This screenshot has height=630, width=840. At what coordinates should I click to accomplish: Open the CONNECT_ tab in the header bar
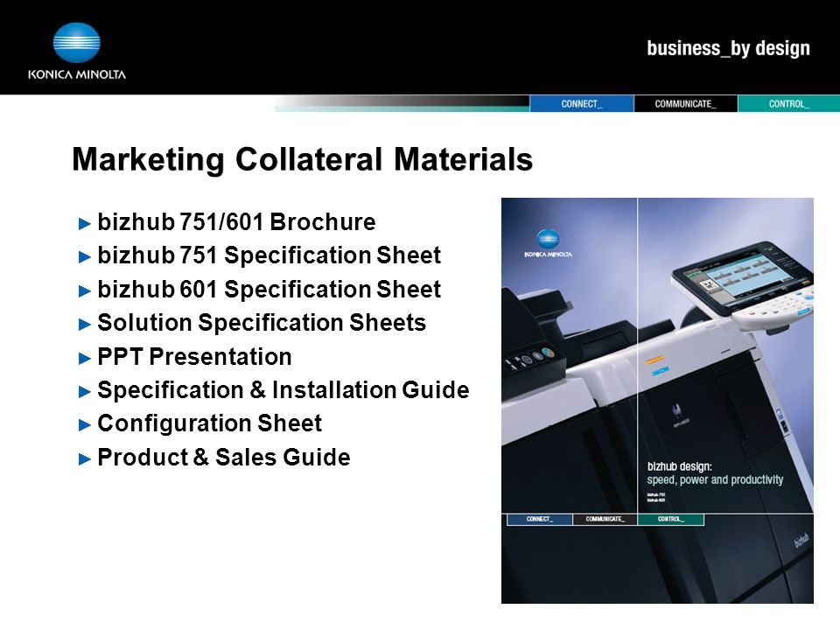[x=582, y=104]
